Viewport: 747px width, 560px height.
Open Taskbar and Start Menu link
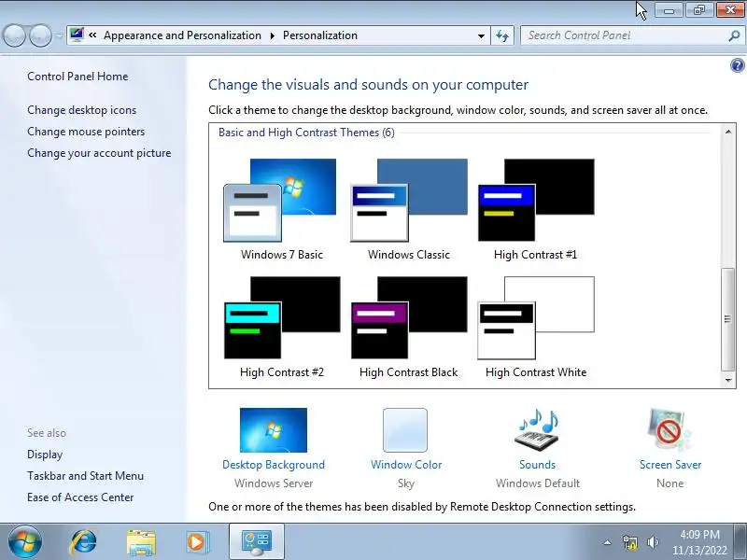(85, 476)
